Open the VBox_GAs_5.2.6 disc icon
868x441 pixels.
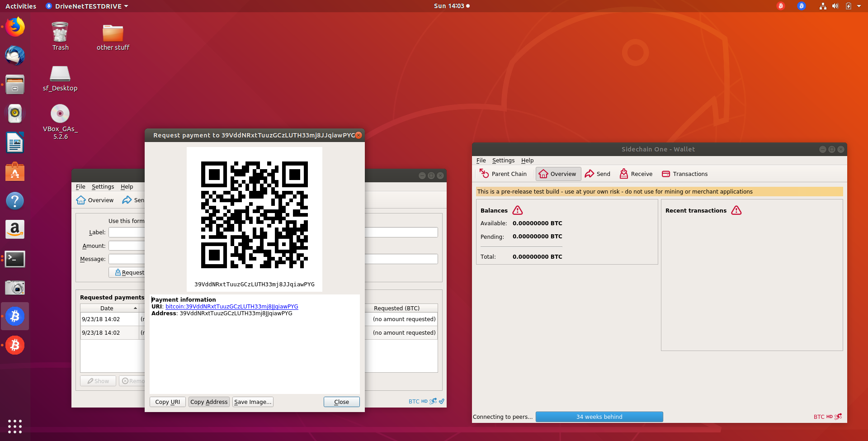click(x=60, y=121)
